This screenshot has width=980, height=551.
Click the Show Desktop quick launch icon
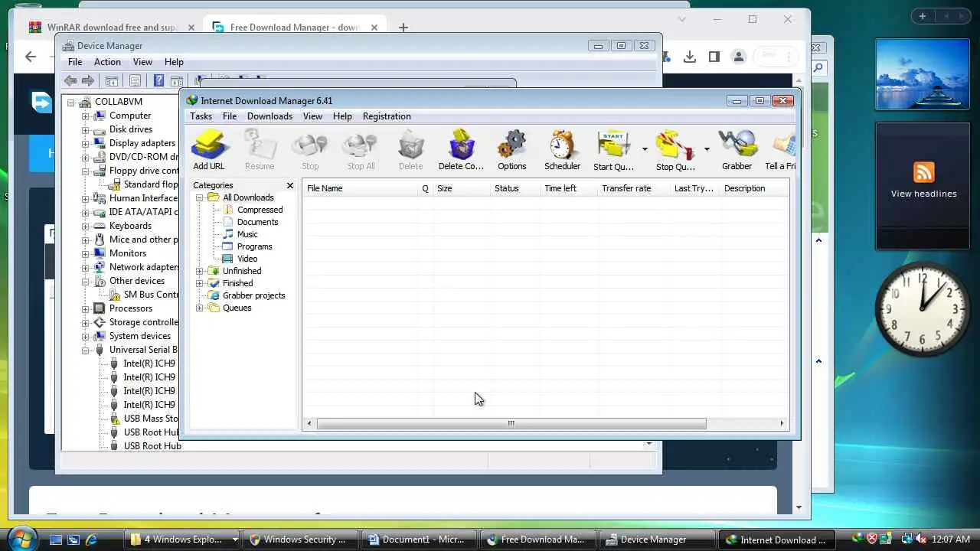(56, 540)
